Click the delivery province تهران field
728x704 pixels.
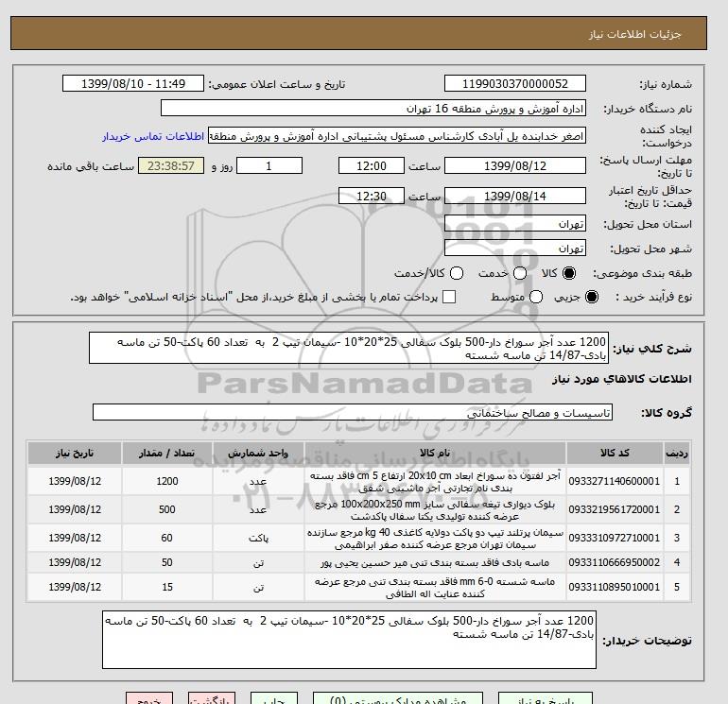(515, 224)
